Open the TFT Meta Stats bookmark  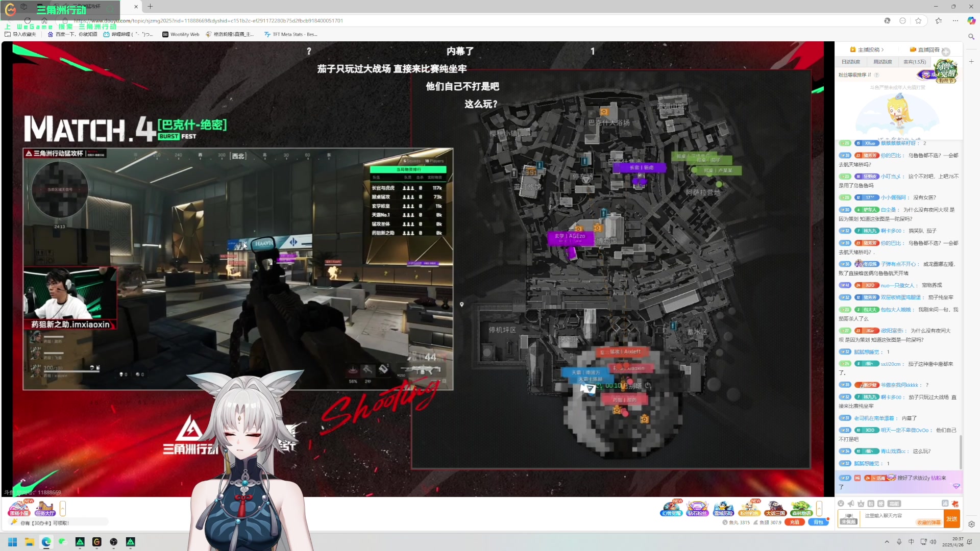[291, 35]
